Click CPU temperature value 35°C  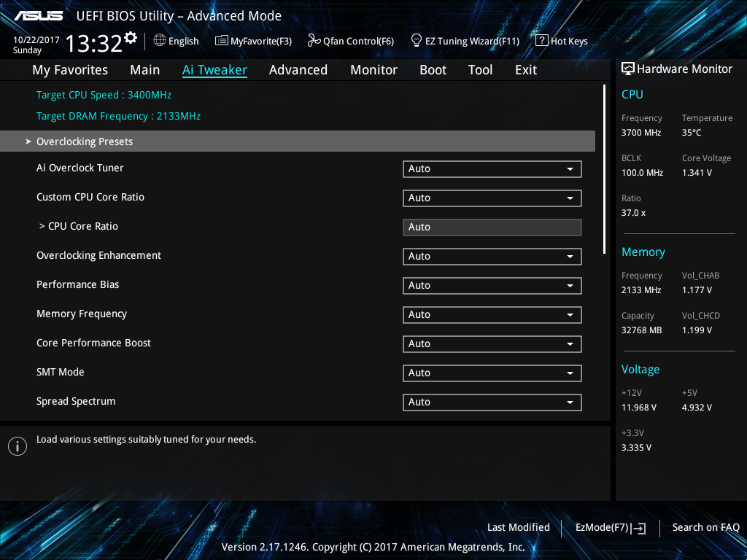click(692, 133)
